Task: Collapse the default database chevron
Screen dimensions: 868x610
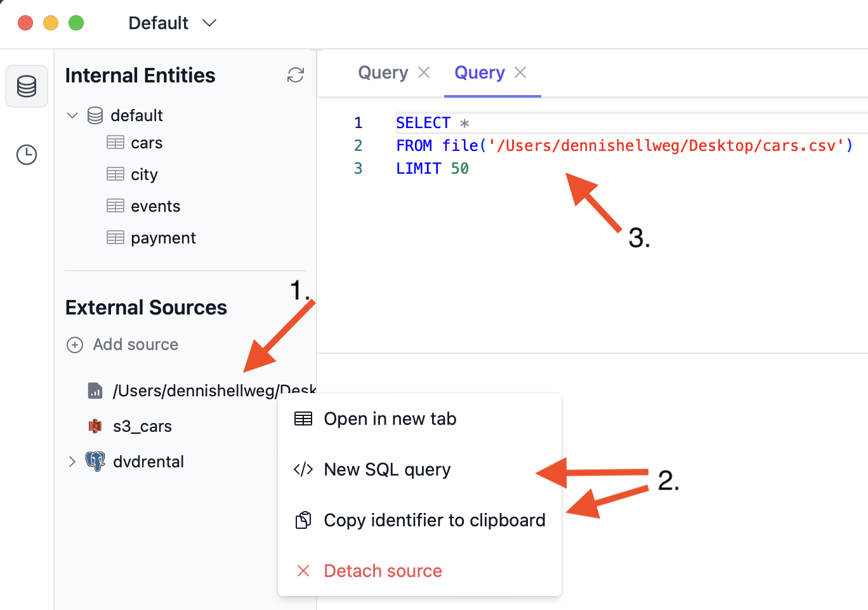Action: (72, 115)
